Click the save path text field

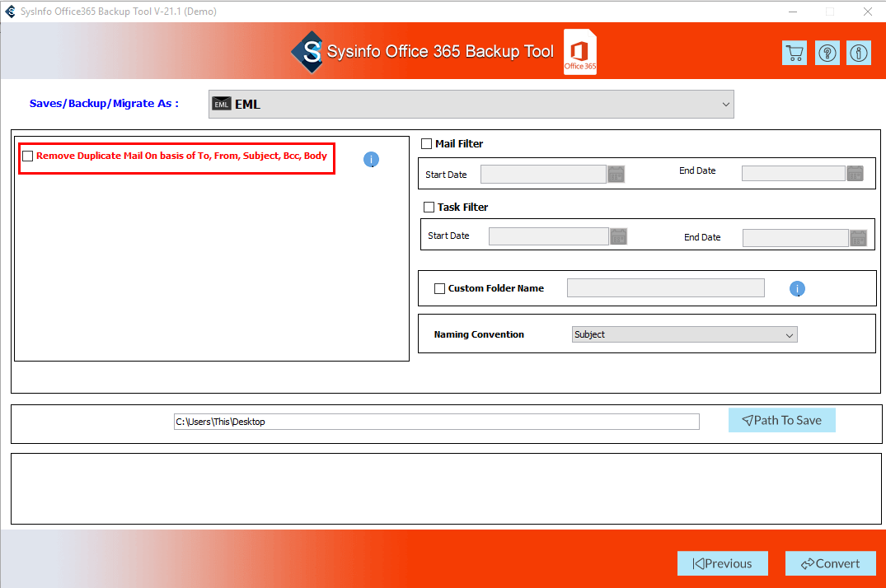pos(436,422)
